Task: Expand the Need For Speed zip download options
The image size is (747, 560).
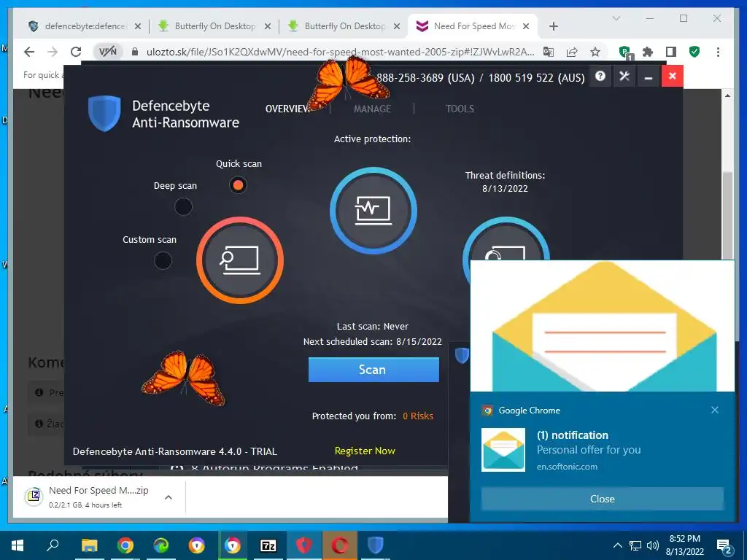Action: point(169,497)
